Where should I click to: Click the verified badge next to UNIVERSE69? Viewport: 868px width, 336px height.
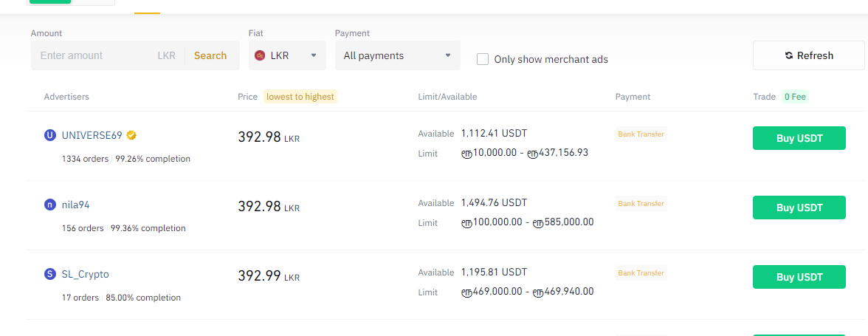tap(131, 135)
